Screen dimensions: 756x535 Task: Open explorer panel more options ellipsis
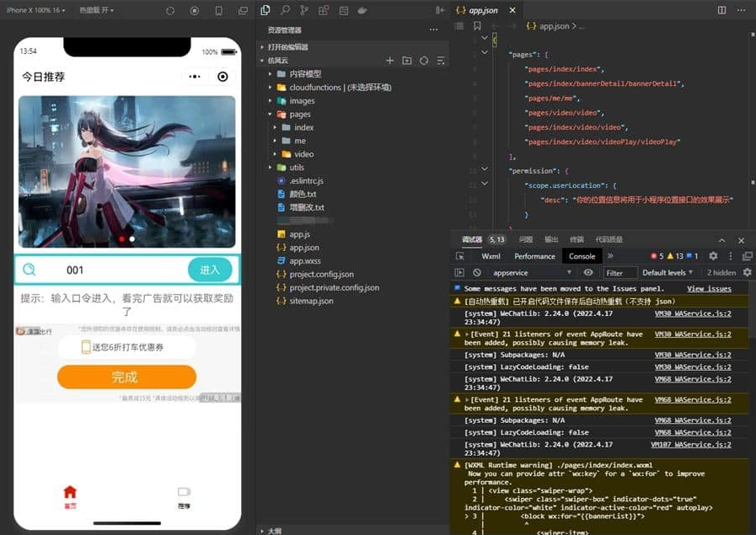pos(433,29)
